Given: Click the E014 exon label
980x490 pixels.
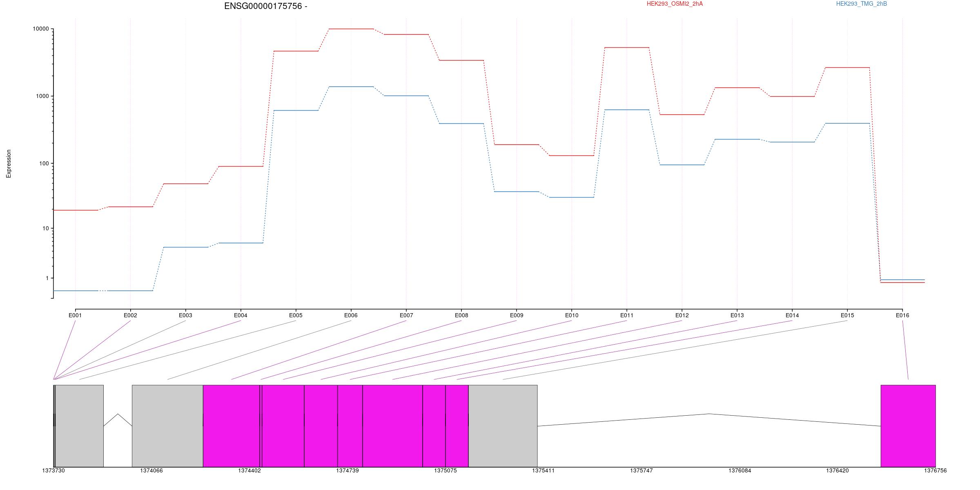Looking at the screenshot, I should tap(792, 315).
